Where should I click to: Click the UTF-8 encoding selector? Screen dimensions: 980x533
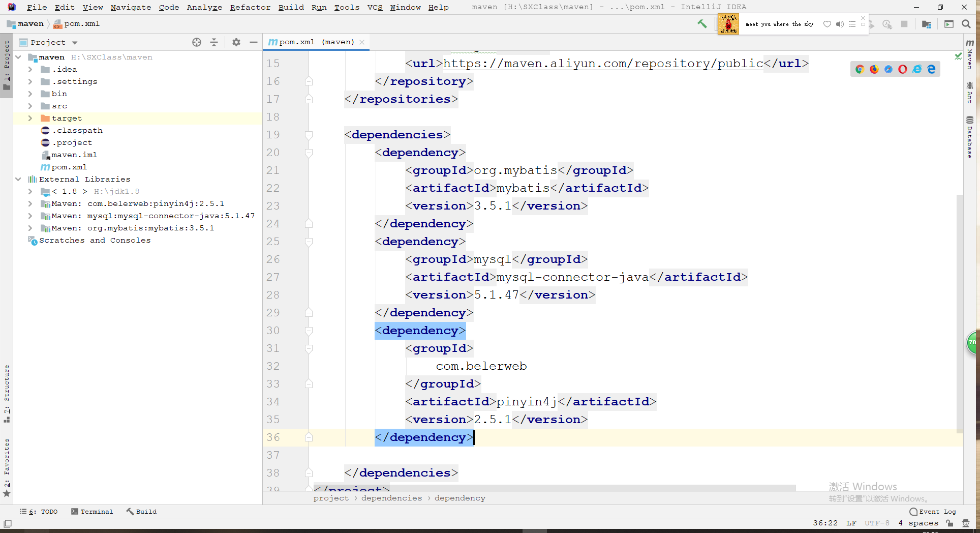click(x=877, y=523)
